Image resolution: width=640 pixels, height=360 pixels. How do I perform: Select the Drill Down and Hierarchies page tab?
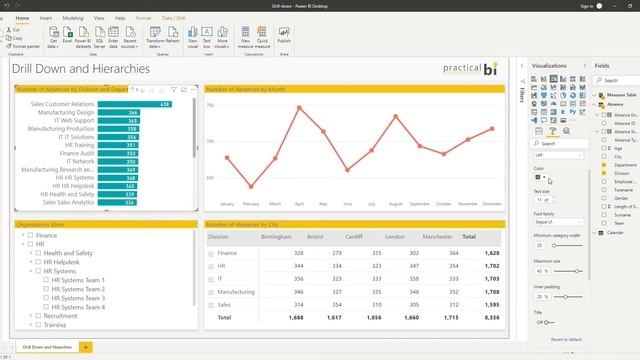pyautogui.click(x=47, y=347)
